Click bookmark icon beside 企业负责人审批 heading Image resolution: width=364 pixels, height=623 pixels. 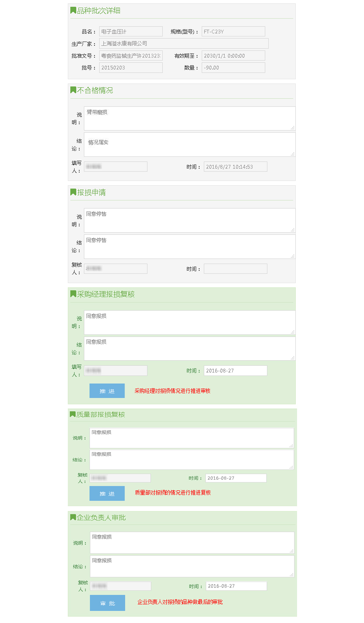point(73,517)
